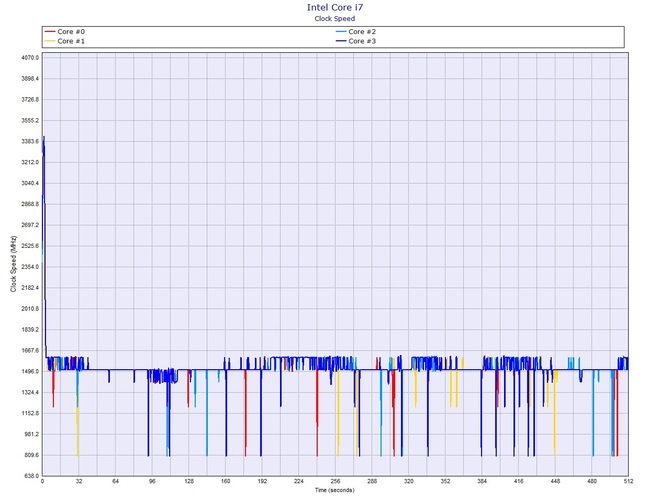Viewport: 670px width, 502px height.
Task: Click the 638.0 y-axis value
Action: [x=32, y=476]
